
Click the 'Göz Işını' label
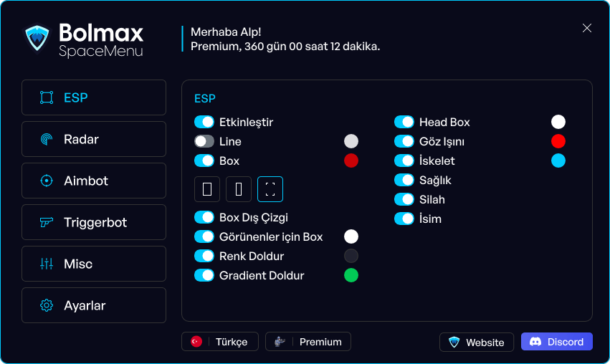(442, 142)
